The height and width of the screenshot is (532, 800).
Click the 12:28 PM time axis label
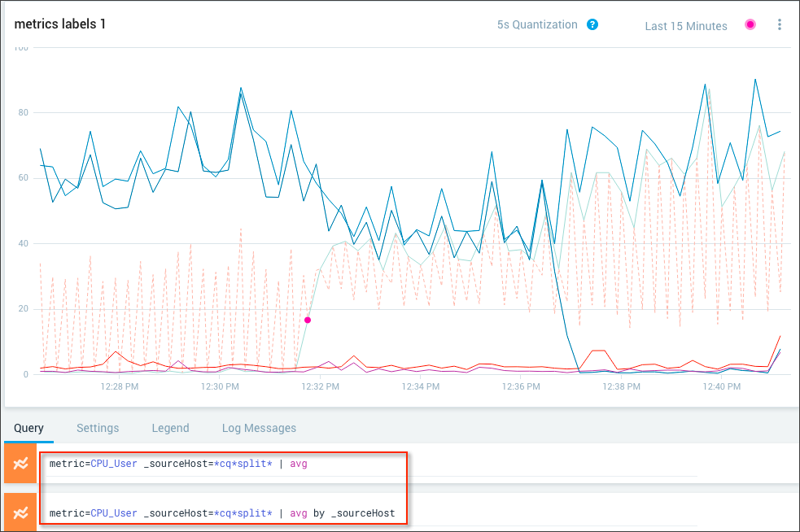120,387
